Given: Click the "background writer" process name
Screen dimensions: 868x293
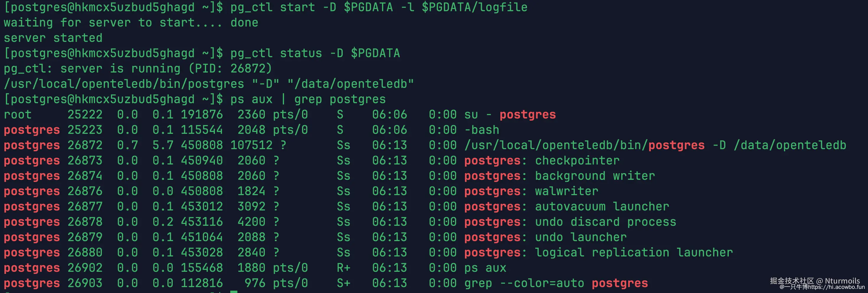Looking at the screenshot, I should 595,176.
